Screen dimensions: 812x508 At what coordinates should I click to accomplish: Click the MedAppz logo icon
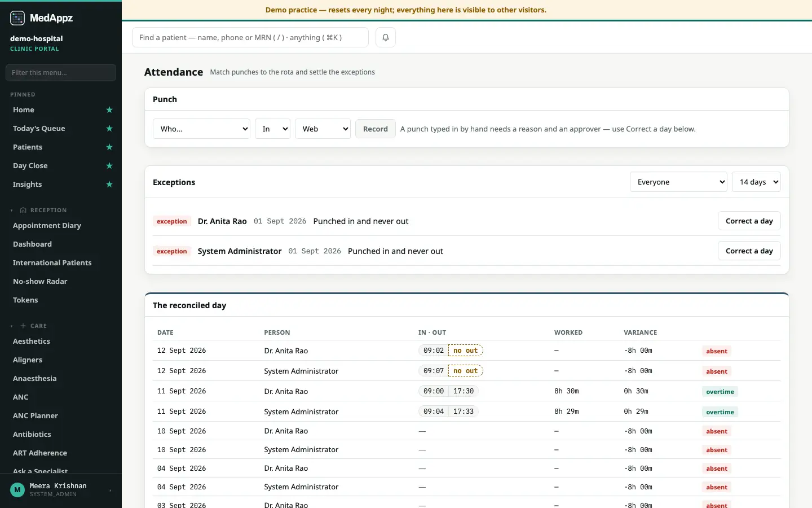tap(17, 18)
